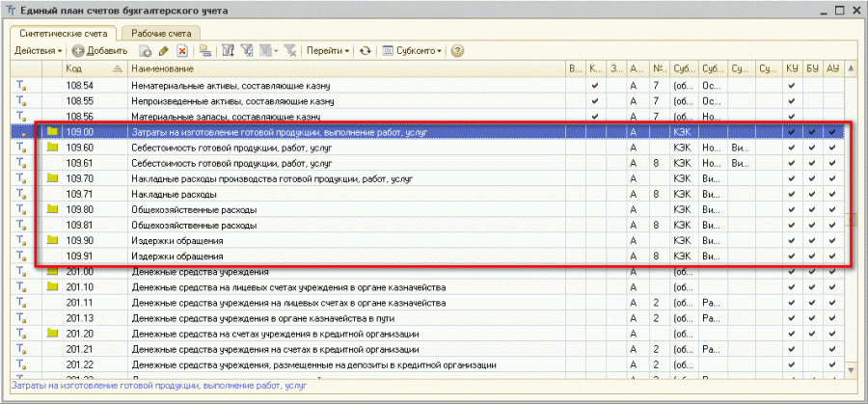Toggle АУ checkmark for account 109.91
This screenshot has height=404, width=868.
(831, 256)
